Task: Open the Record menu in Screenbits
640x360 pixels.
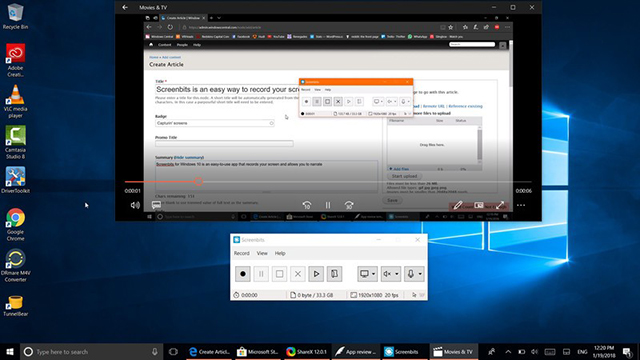Action: 242,253
